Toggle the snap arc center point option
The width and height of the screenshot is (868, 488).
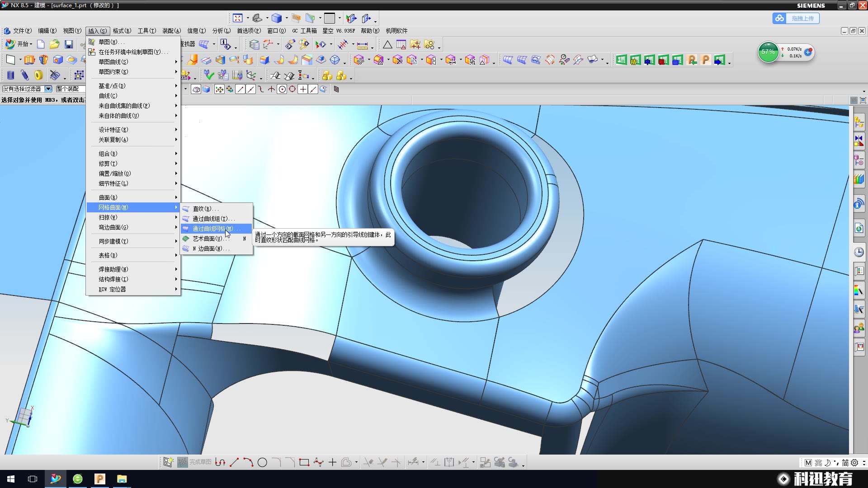(282, 89)
